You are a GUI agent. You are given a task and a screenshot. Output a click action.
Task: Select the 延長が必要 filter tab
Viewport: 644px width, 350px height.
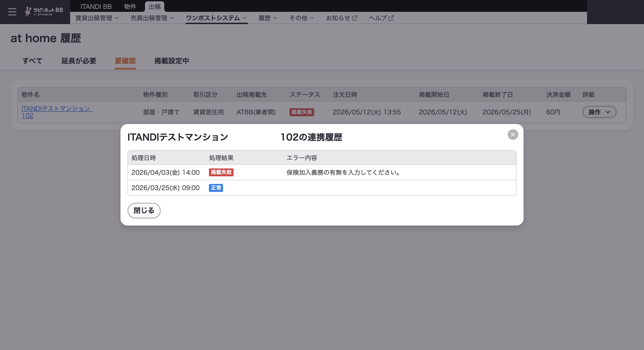(79, 61)
